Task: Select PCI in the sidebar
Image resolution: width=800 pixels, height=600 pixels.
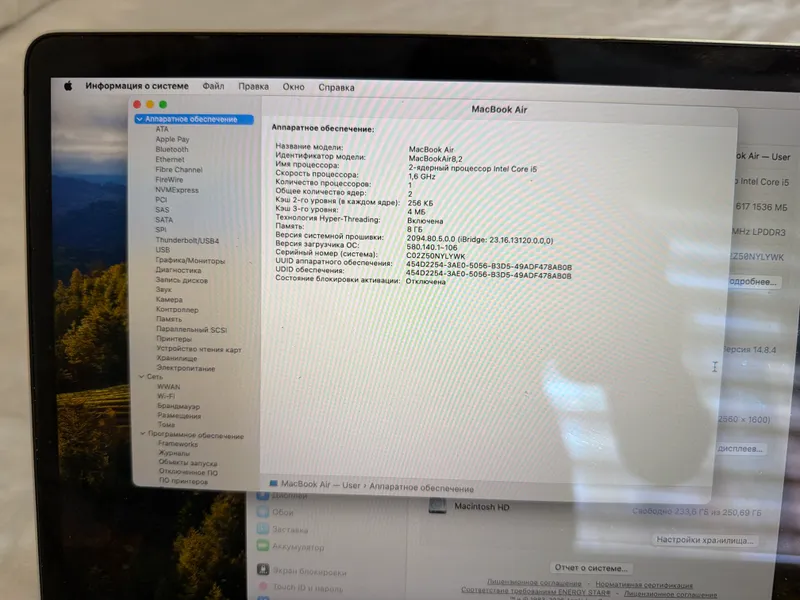Action: click(161, 199)
